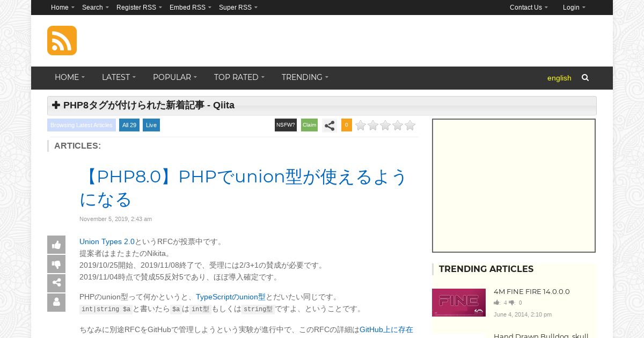The image size is (644, 338).
Task: Rate the feed four stars
Action: coord(398,126)
